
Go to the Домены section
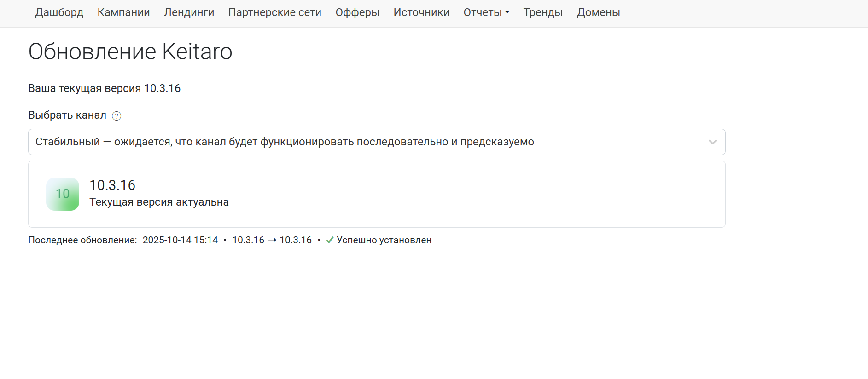(x=598, y=12)
